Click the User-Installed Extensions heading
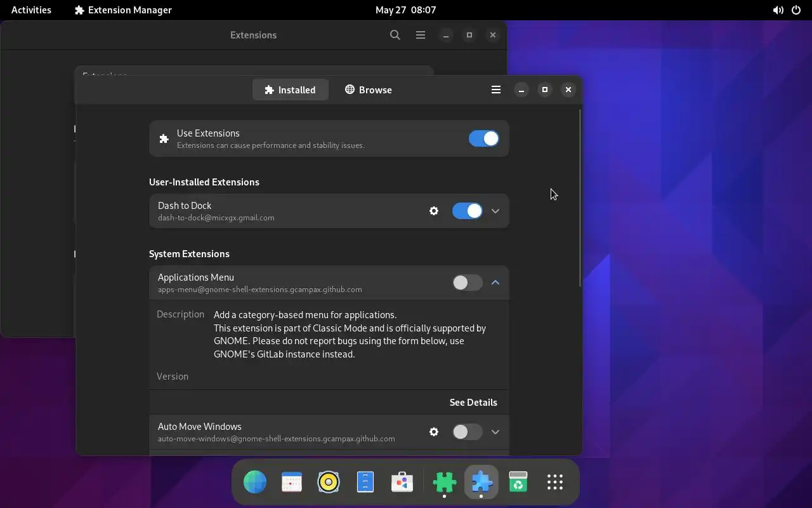Image resolution: width=812 pixels, height=508 pixels. pos(204,182)
